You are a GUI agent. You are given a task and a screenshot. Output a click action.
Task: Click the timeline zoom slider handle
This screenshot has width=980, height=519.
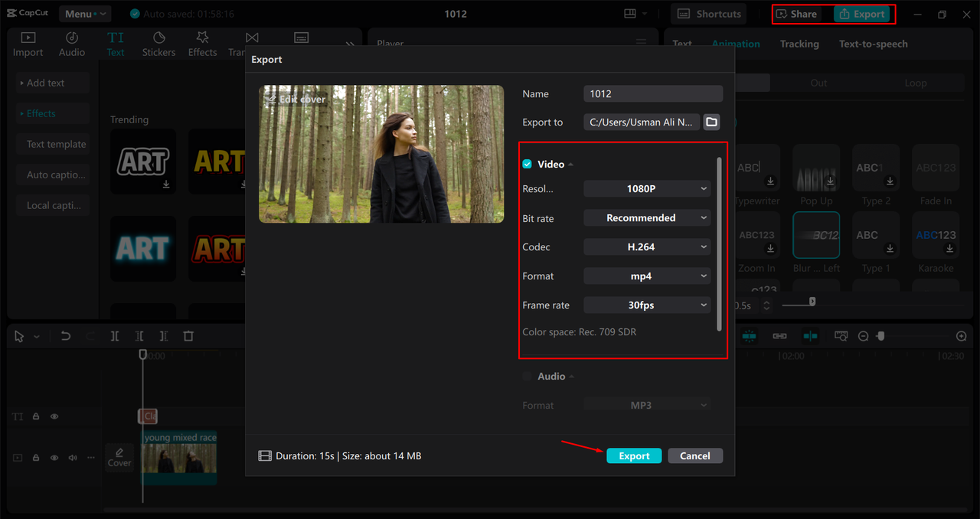pyautogui.click(x=881, y=336)
